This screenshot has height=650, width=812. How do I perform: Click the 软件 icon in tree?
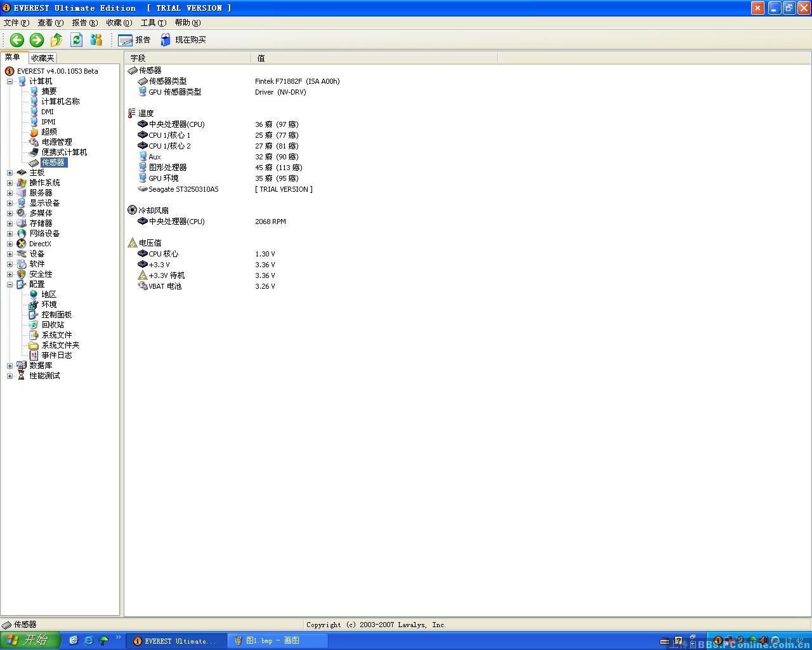click(x=22, y=264)
